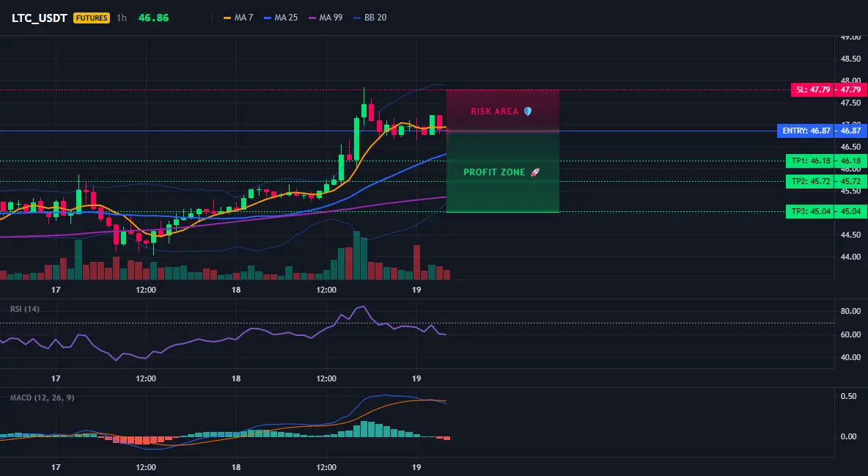This screenshot has width=868, height=476.
Task: Click the TP1: 46.18 label
Action: pos(810,161)
